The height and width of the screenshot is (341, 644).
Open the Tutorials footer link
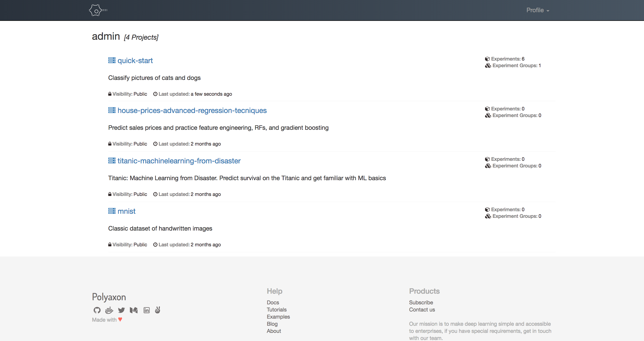click(277, 309)
